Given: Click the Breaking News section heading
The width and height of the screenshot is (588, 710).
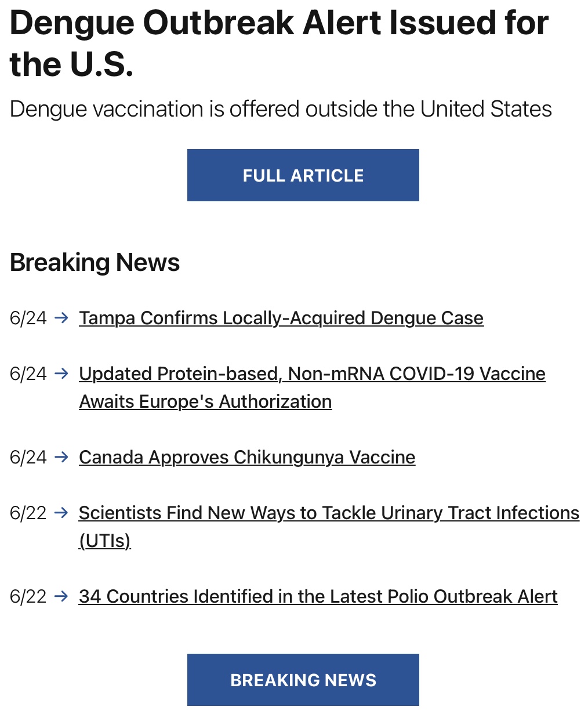Looking at the screenshot, I should point(95,262).
